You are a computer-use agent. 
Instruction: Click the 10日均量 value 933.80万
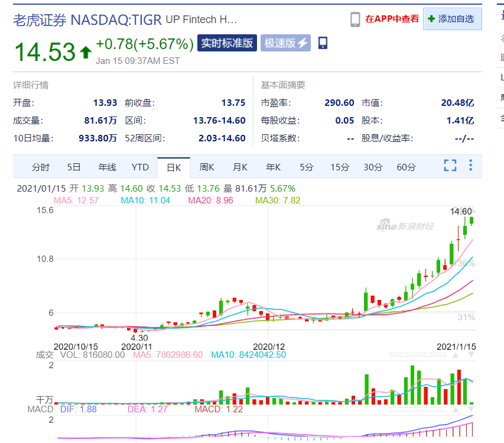pyautogui.click(x=97, y=138)
